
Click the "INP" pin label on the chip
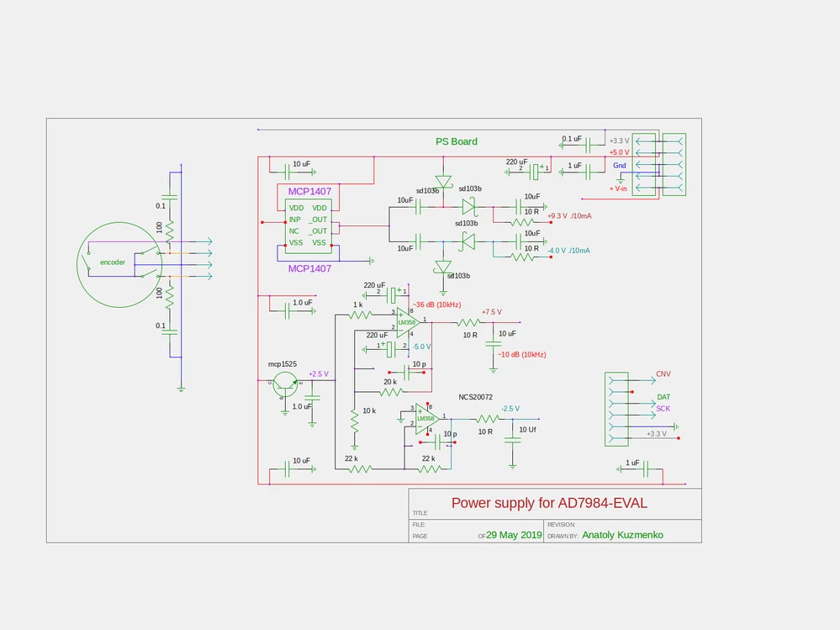[x=294, y=220]
